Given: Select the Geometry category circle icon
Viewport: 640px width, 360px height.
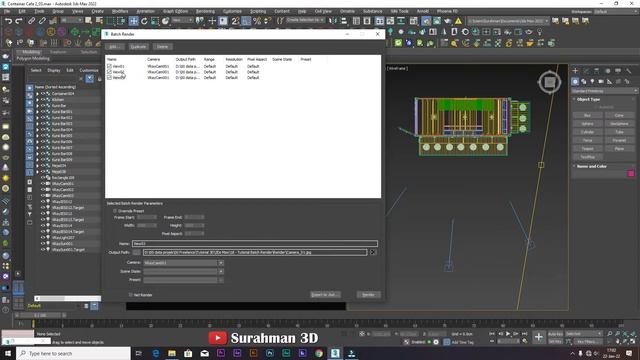Looking at the screenshot, I should [575, 82].
